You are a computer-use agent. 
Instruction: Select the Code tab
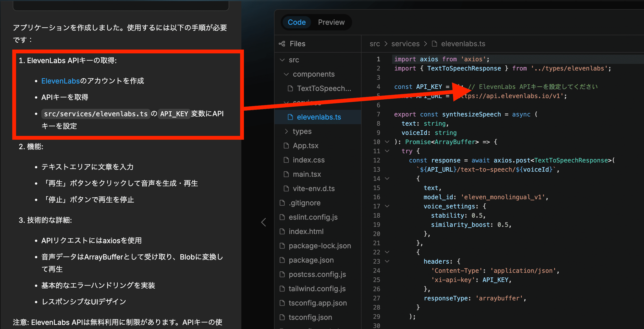[296, 22]
